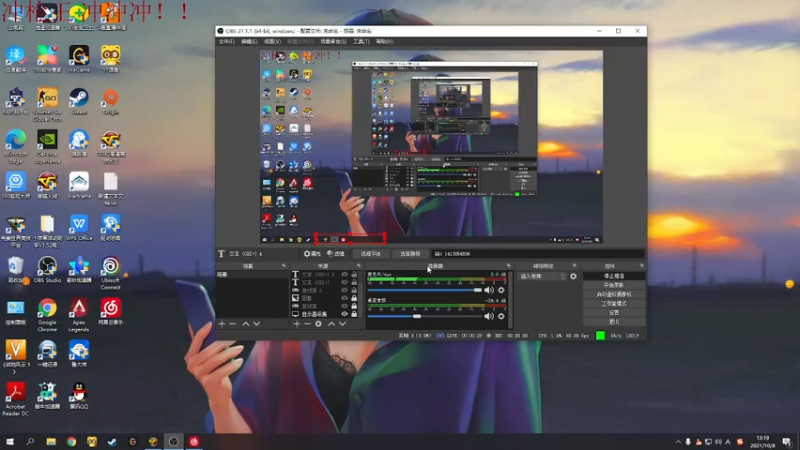Click the text input field in source toolbar
Viewport: 800px width, 450px height.
(x=538, y=254)
